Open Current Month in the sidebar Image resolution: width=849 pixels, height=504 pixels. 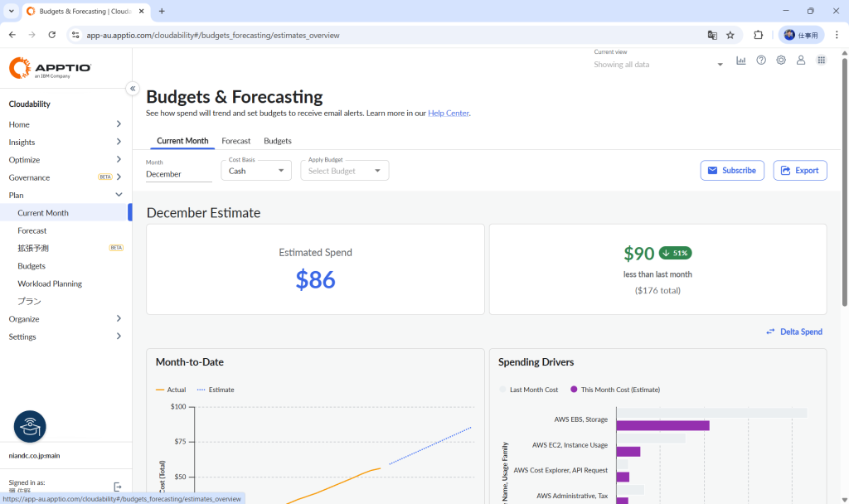[x=65, y=213]
